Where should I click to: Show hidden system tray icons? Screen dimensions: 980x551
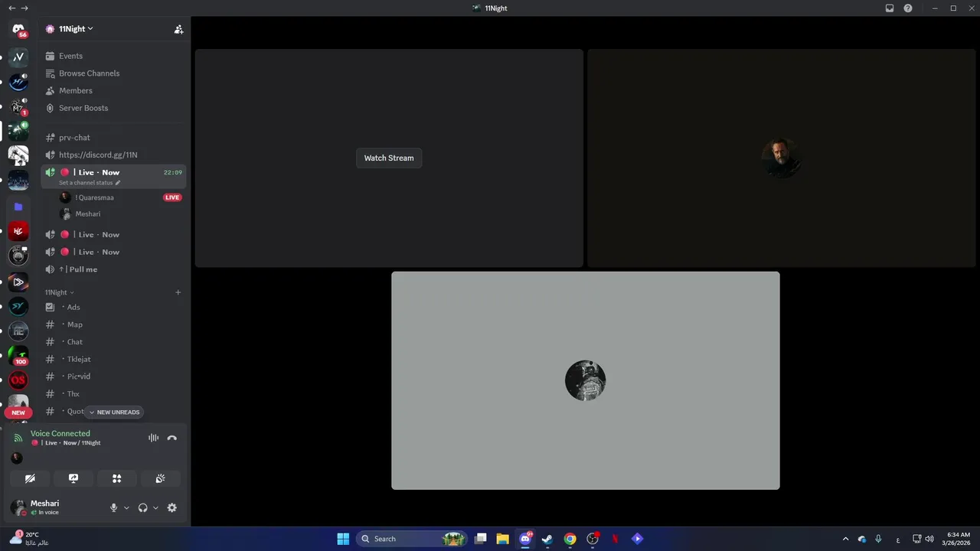[845, 539]
